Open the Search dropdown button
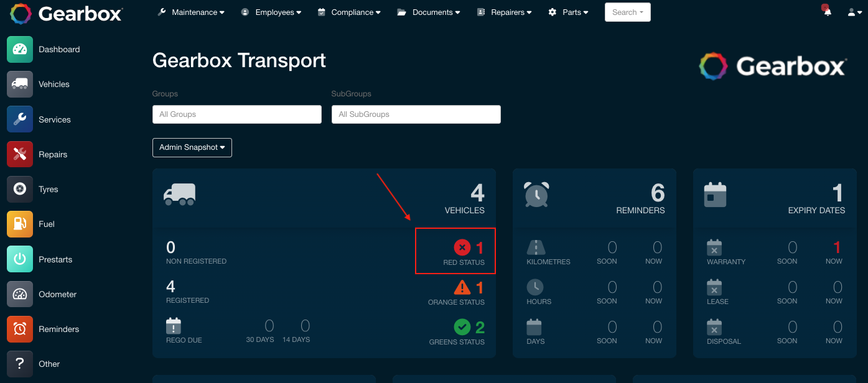Screen dimensions: 868x383 pos(628,12)
